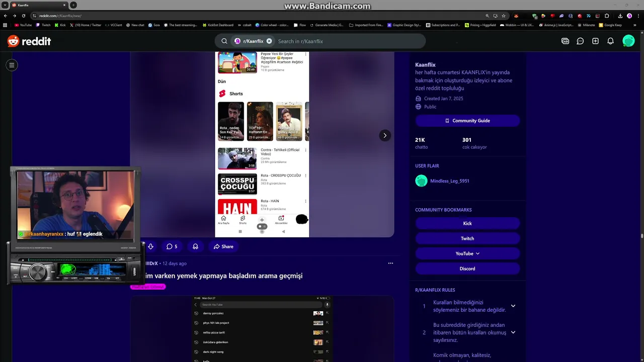
Task: Open the YouTube history screenshot in gallery
Action: pyautogui.click(x=262, y=144)
